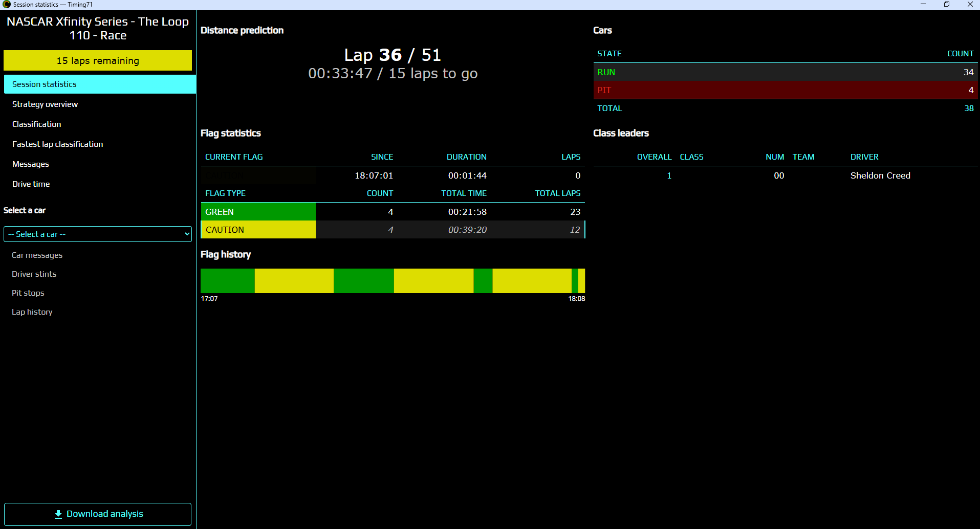Click driver name Sheldon Creed

tap(880, 175)
